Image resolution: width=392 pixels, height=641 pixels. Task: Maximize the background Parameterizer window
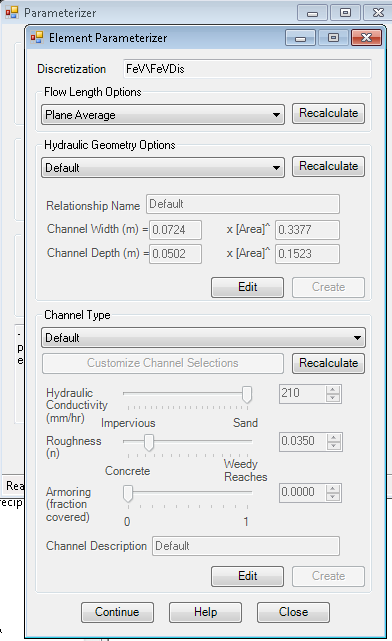click(x=345, y=13)
